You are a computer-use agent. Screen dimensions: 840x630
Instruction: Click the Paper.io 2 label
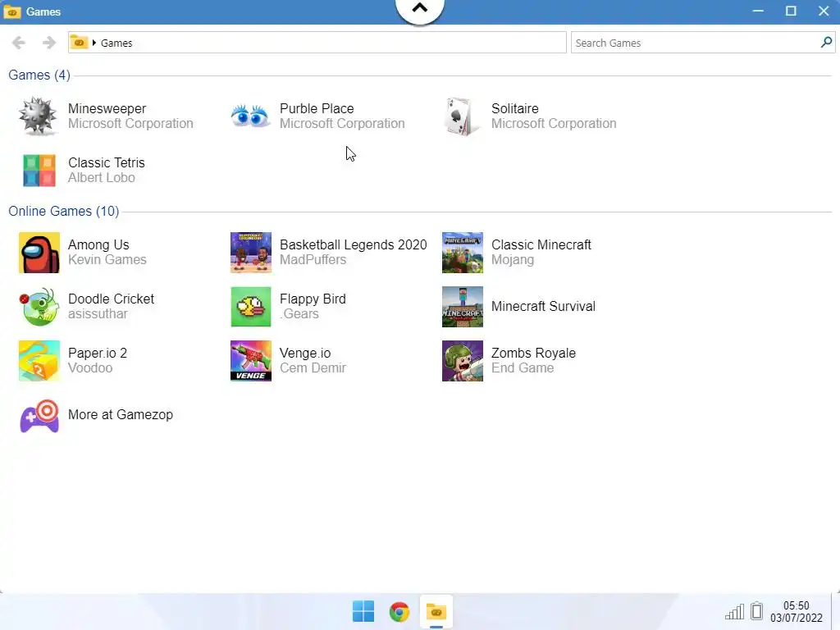(x=98, y=353)
